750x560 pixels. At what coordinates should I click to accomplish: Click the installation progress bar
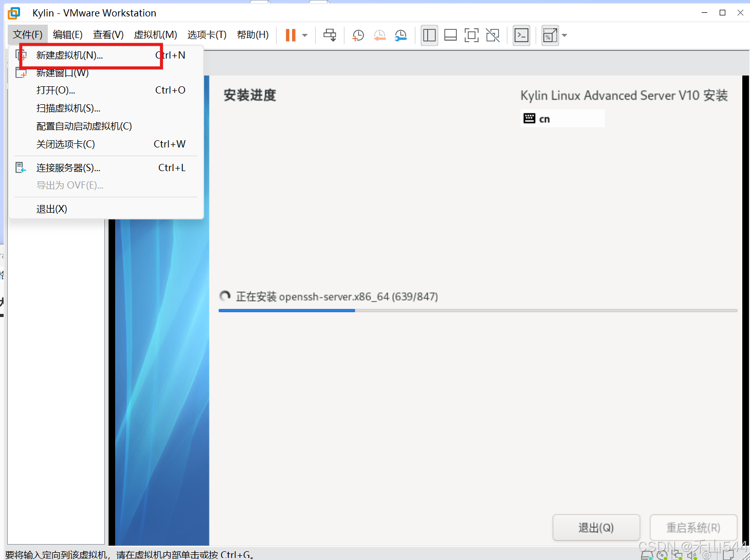478,310
